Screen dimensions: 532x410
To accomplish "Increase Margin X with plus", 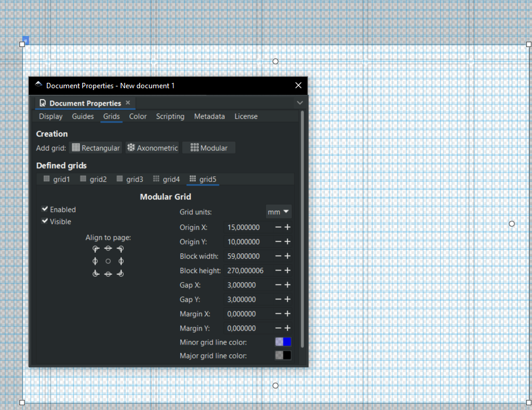I will pos(288,314).
